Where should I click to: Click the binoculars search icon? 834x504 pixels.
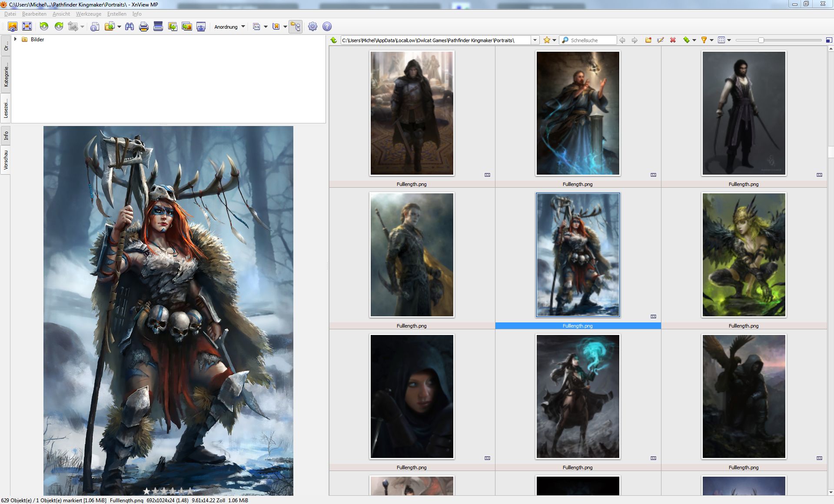(130, 27)
